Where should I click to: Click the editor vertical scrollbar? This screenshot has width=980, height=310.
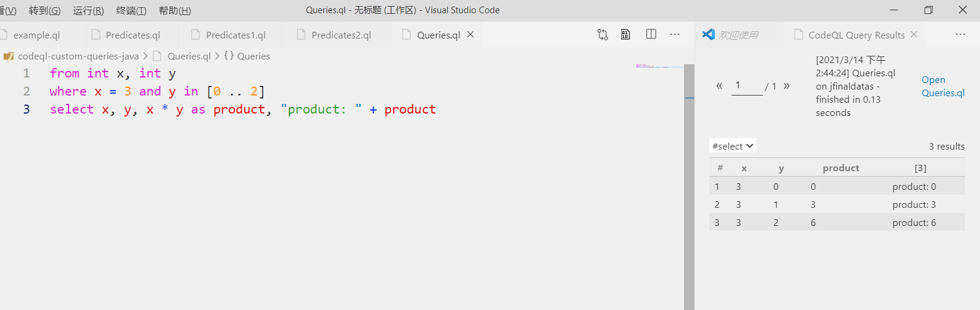[x=689, y=187]
